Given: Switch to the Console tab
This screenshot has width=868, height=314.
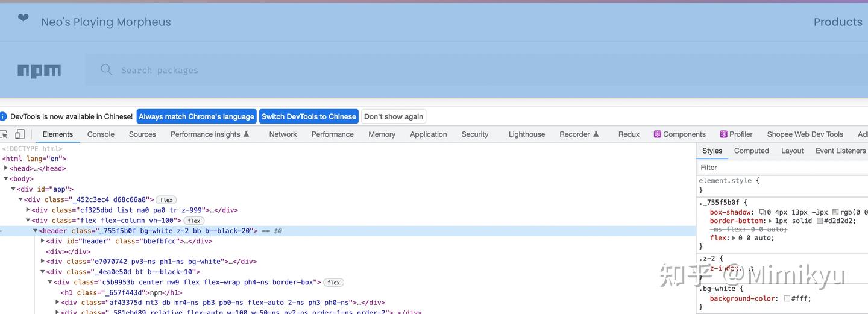Looking at the screenshot, I should click(101, 134).
